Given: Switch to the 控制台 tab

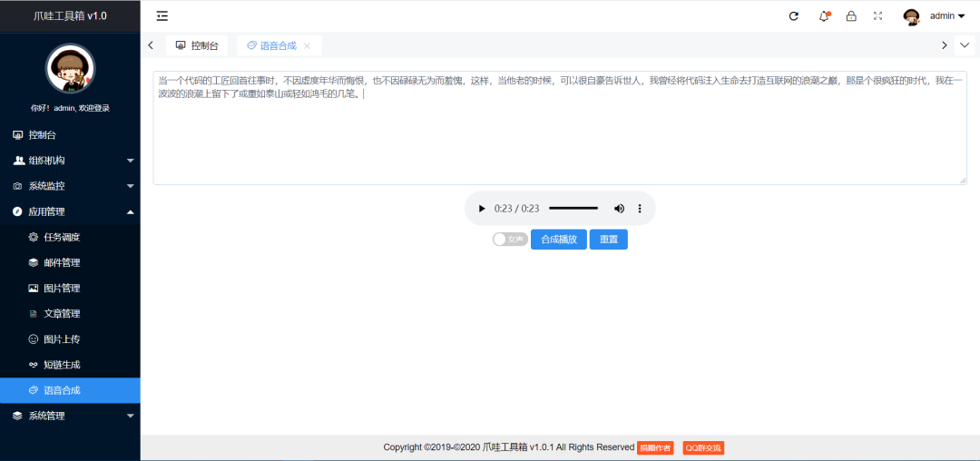Looking at the screenshot, I should click(197, 45).
